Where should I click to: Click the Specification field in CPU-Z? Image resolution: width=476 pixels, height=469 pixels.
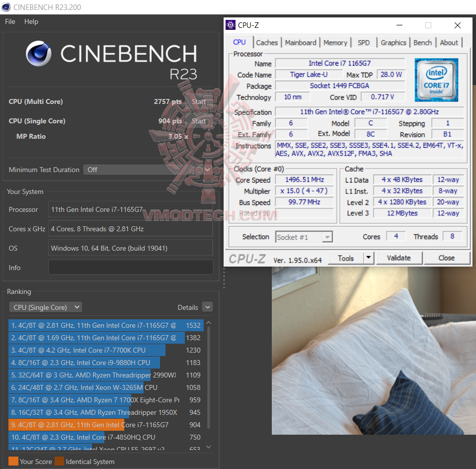(x=370, y=112)
